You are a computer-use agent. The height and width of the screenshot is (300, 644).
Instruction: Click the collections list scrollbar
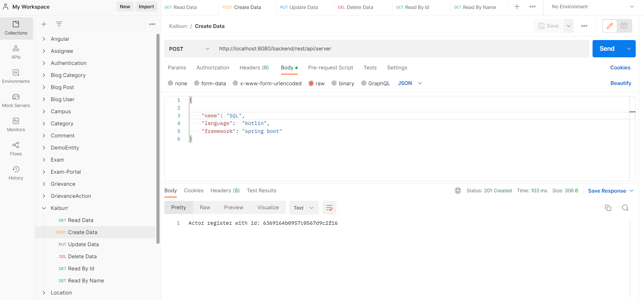(158, 139)
